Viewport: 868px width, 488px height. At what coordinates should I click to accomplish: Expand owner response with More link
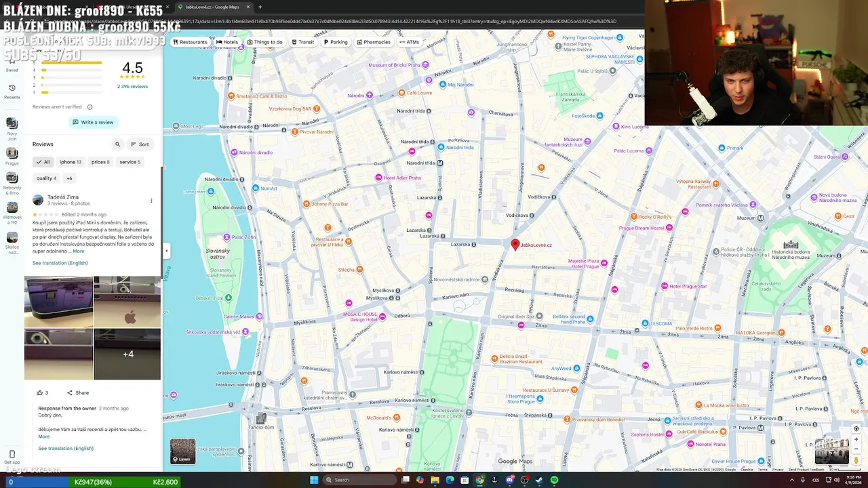44,436
